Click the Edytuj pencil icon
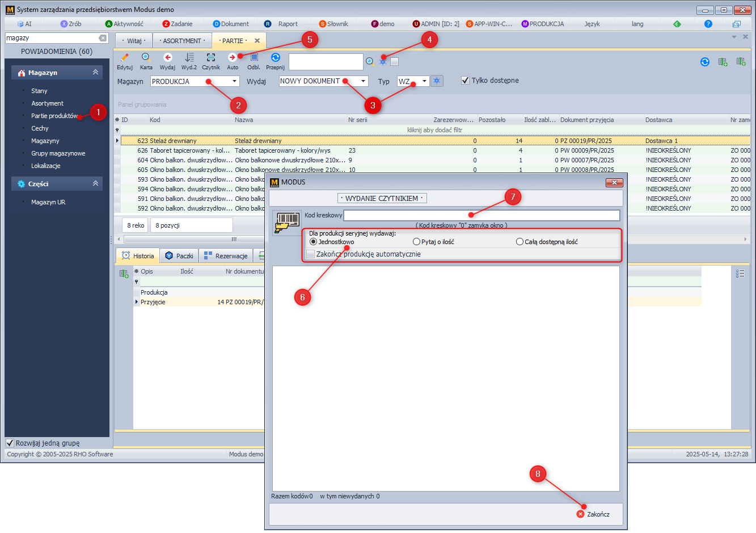The height and width of the screenshot is (533, 756). [x=125, y=57]
